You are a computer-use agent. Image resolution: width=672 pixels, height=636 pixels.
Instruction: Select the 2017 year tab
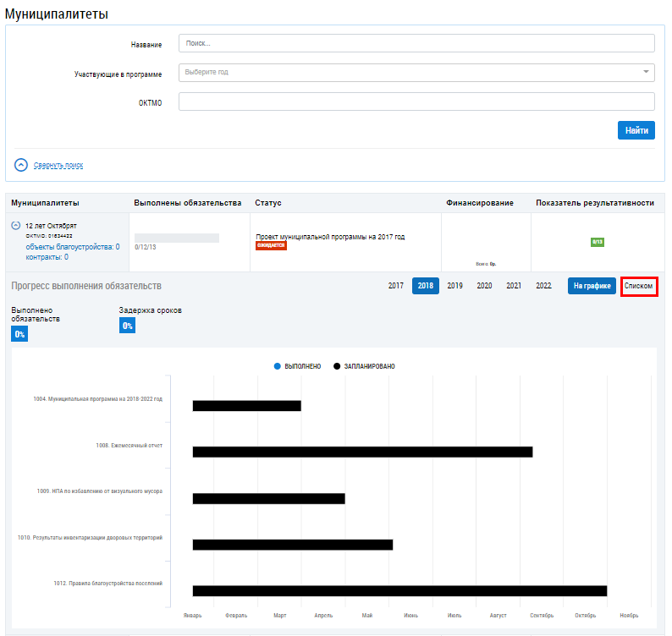pyautogui.click(x=395, y=286)
